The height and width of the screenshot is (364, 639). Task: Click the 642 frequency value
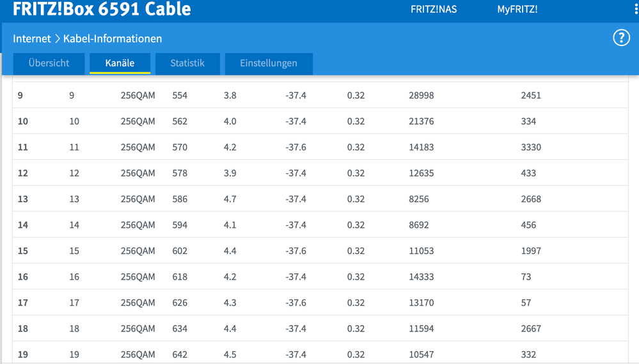180,354
